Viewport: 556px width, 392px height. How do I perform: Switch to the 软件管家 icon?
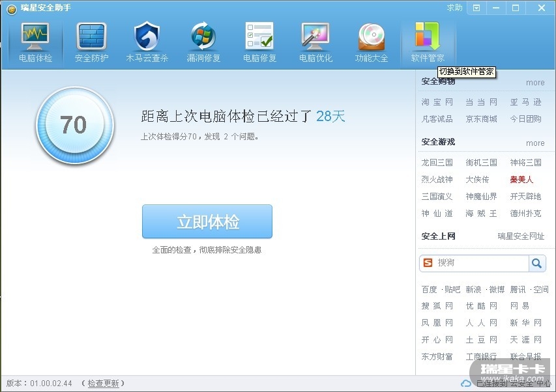pos(428,36)
